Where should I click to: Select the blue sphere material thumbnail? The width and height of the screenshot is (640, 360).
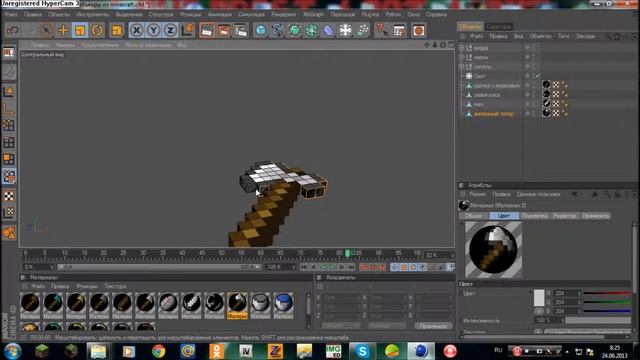tap(283, 305)
